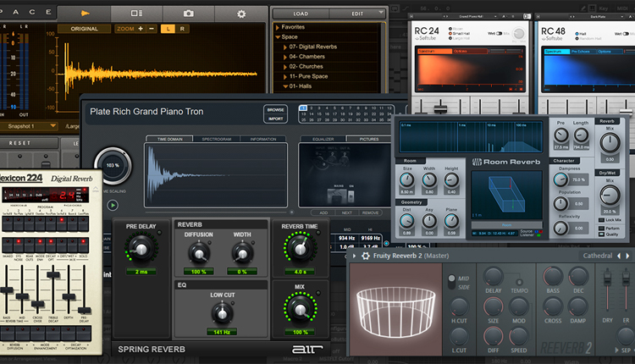Click the Original waveform label button
The height and width of the screenshot is (364, 635).
pyautogui.click(x=85, y=29)
